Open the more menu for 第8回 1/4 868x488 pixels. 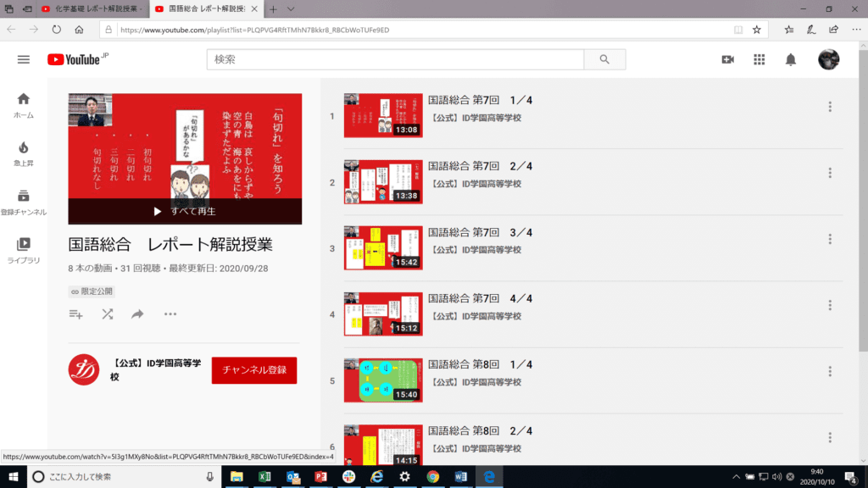830,371
